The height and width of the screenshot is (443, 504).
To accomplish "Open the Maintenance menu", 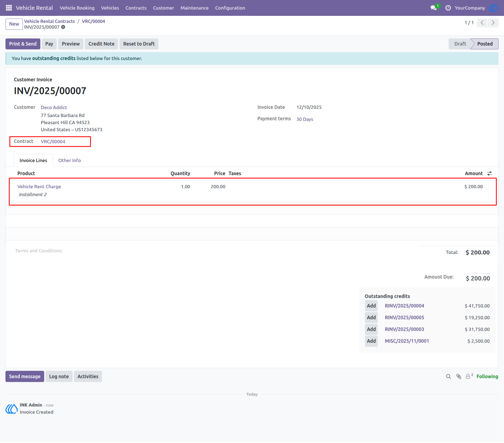I will point(194,8).
